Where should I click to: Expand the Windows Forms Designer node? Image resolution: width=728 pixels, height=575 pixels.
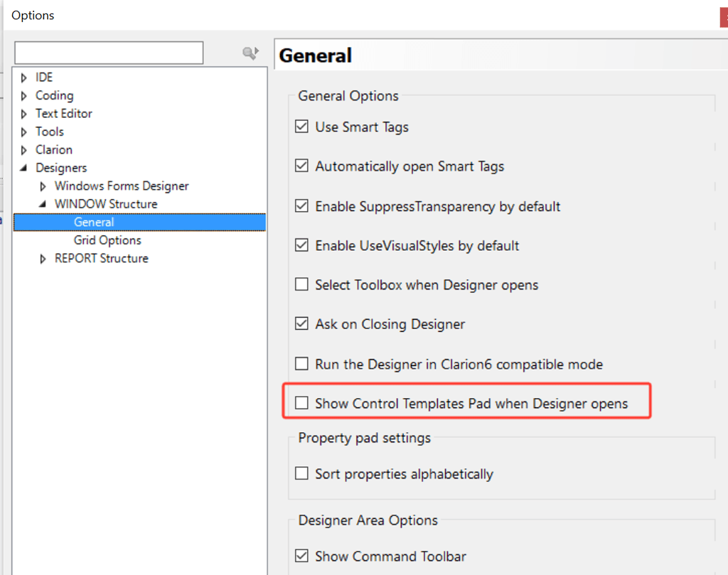(43, 186)
